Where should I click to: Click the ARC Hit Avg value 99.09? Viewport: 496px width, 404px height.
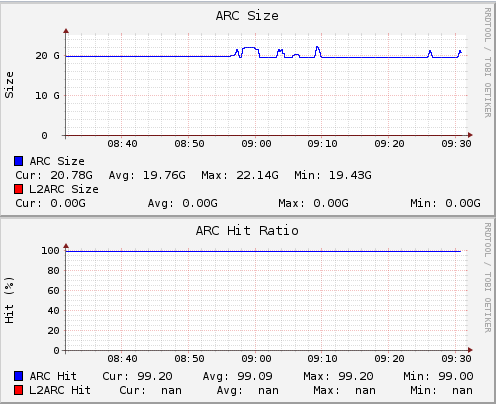(x=255, y=376)
